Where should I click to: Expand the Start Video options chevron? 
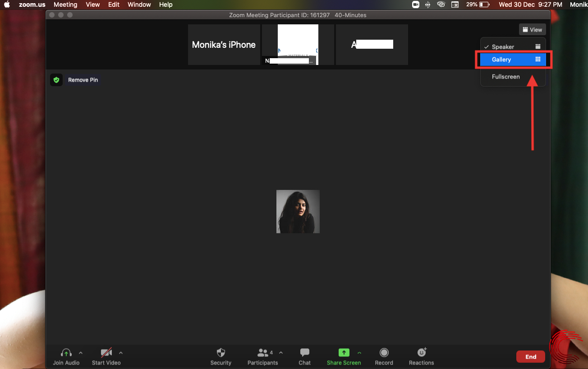[x=120, y=353]
